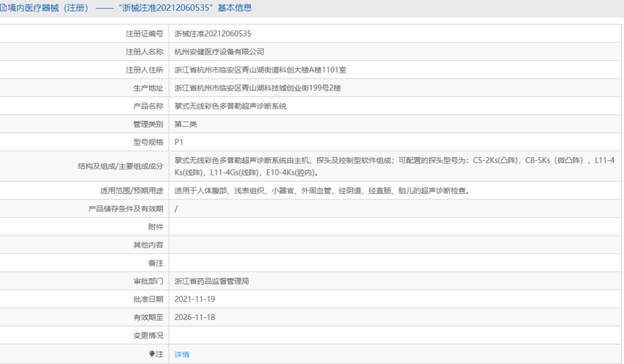Click the 适用范围/预期用途 label
Screen dimensions: 624x364
pos(131,191)
